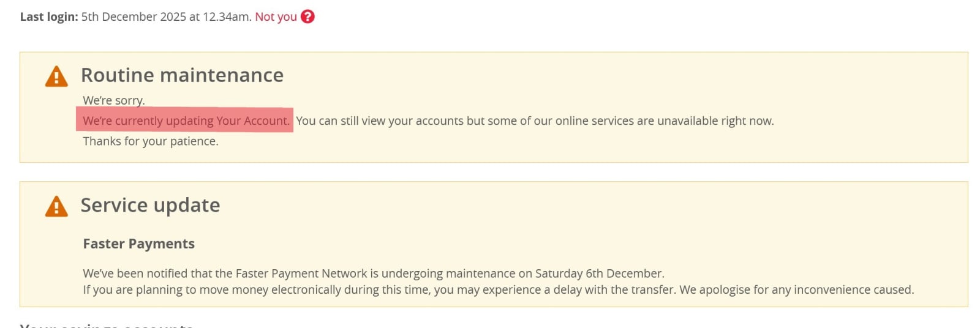
Task: Click the "Thanks for your patience." line
Action: 151,141
